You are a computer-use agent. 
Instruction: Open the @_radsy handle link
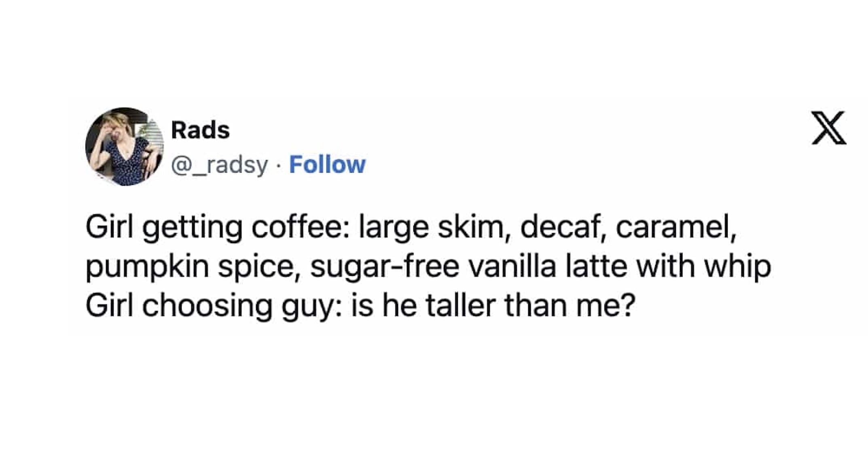coord(219,165)
